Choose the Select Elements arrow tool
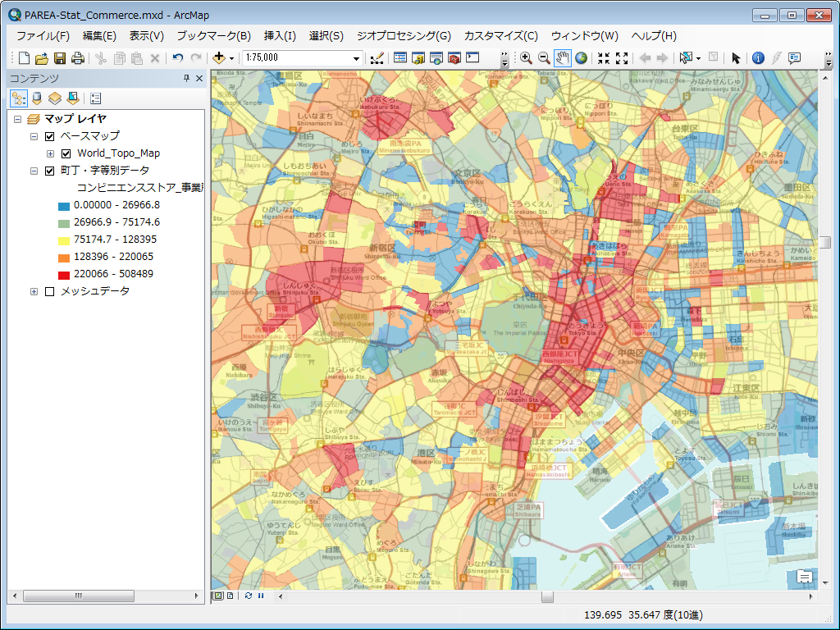The image size is (840, 630). click(x=736, y=58)
